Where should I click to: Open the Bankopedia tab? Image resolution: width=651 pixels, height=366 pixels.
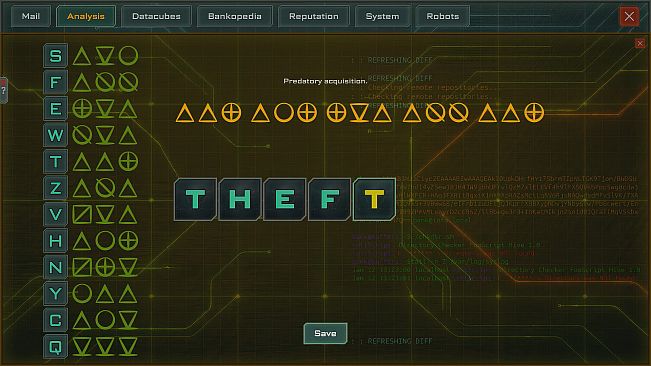(x=235, y=17)
